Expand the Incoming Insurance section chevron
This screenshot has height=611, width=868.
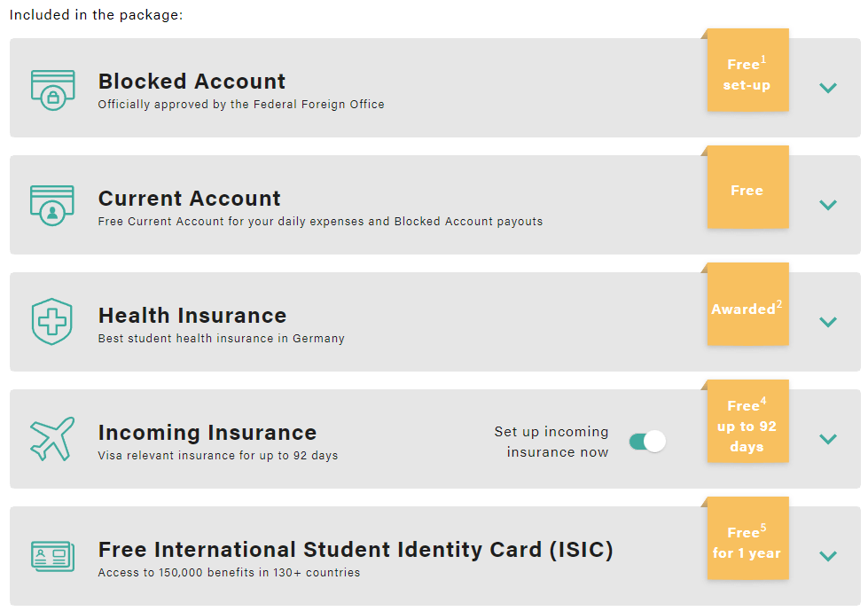[x=828, y=439]
